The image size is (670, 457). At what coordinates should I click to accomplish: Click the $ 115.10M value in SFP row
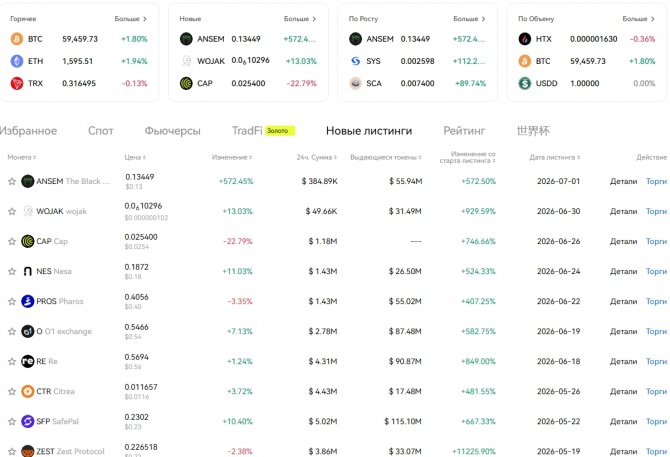(x=403, y=422)
